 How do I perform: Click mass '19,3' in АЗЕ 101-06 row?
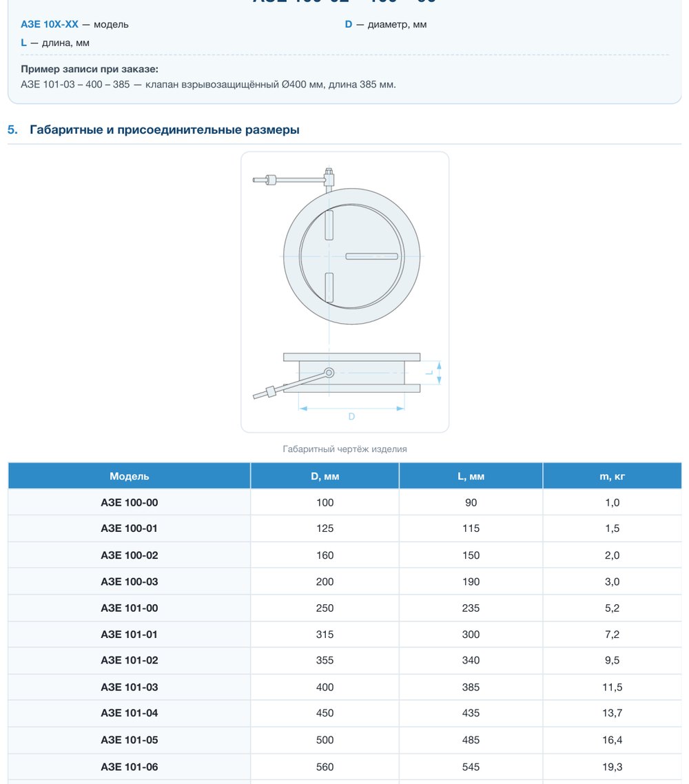pos(613,767)
